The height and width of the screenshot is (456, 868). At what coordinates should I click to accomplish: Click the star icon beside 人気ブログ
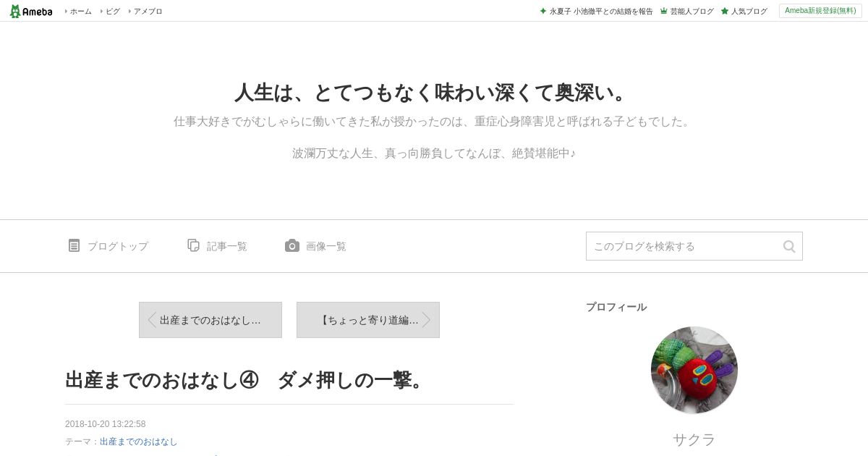725,12
